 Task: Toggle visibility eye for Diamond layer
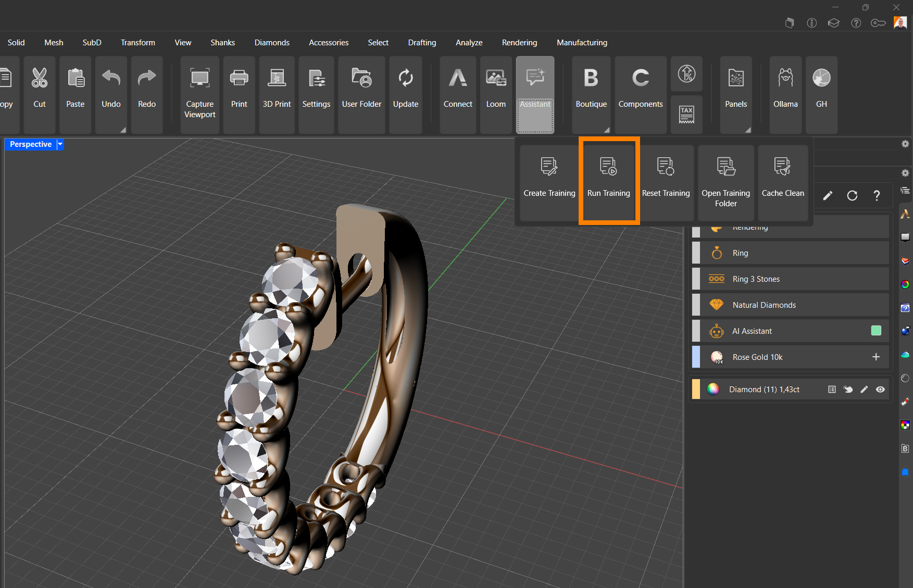pos(880,390)
